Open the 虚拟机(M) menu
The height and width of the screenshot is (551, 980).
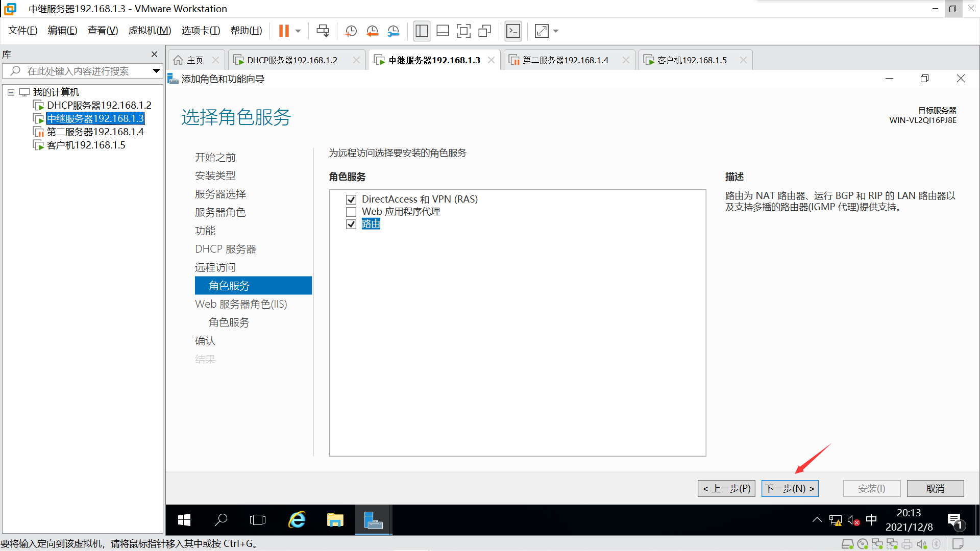[x=150, y=31]
